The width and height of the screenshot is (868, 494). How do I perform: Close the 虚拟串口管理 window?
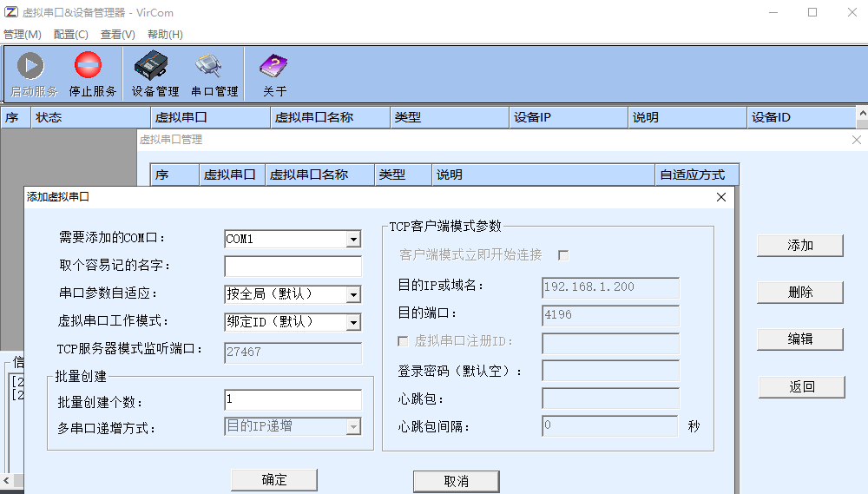pos(857,140)
